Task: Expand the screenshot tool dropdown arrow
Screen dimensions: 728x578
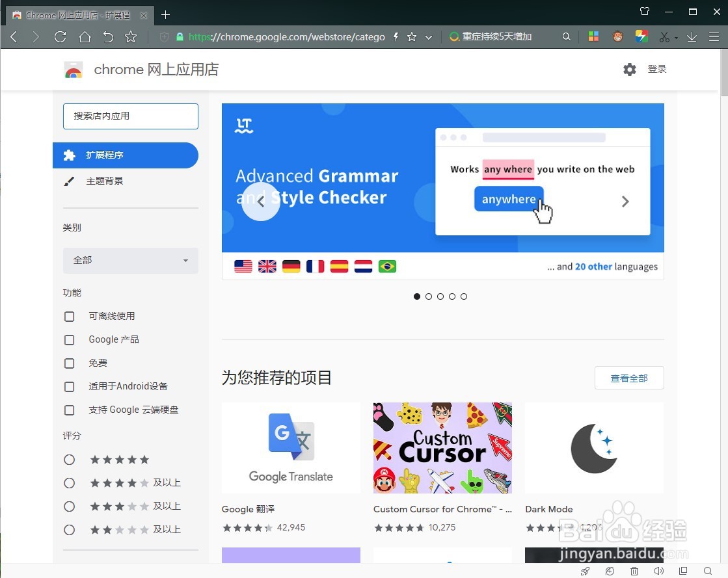Action: pos(676,38)
